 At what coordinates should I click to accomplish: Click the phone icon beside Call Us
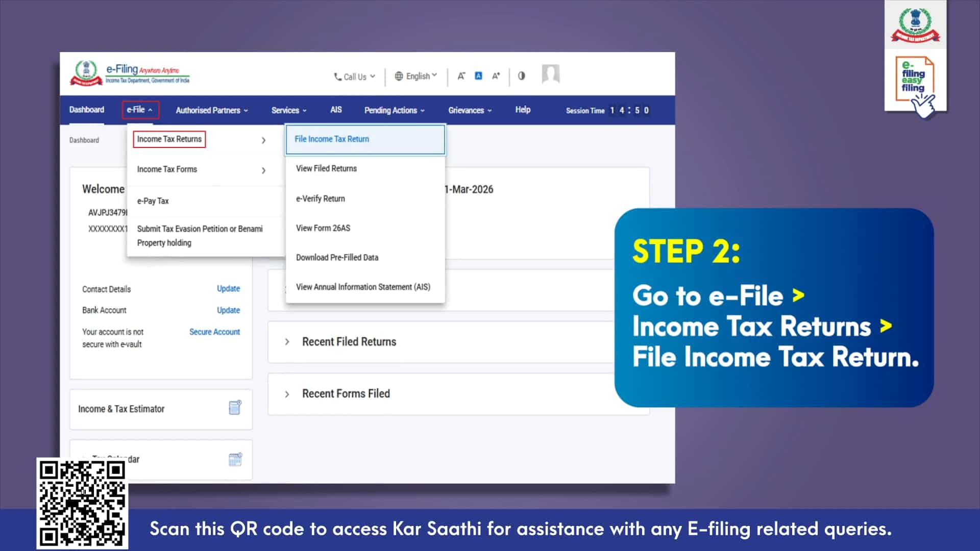tap(338, 77)
